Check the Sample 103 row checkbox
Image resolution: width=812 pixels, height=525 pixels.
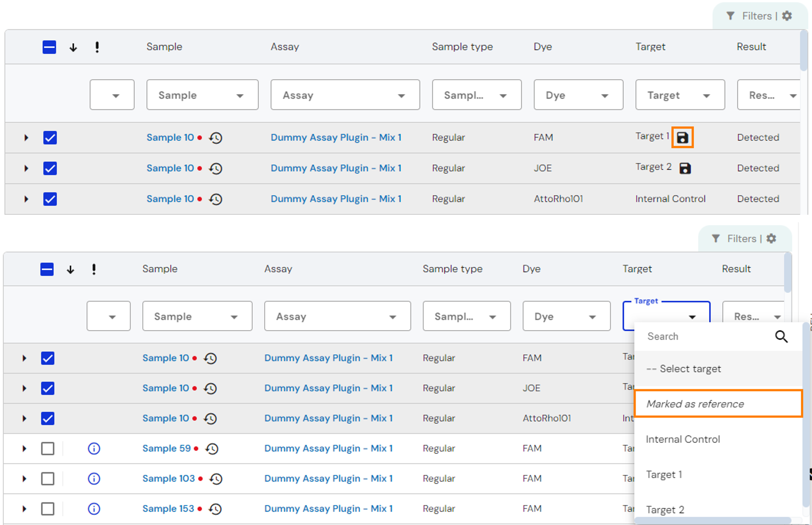pos(48,479)
